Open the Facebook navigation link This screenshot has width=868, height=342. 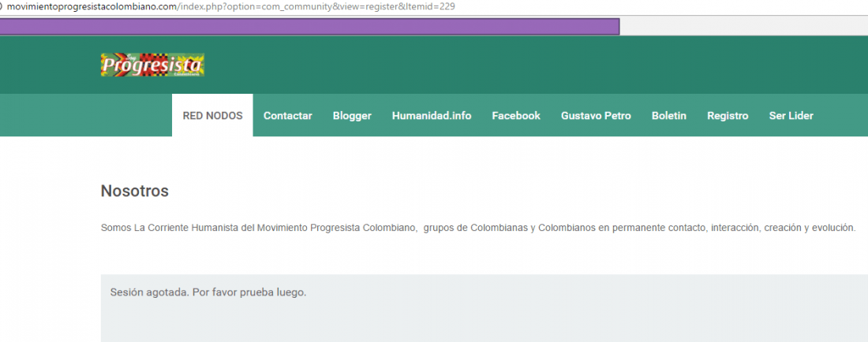[x=516, y=116]
